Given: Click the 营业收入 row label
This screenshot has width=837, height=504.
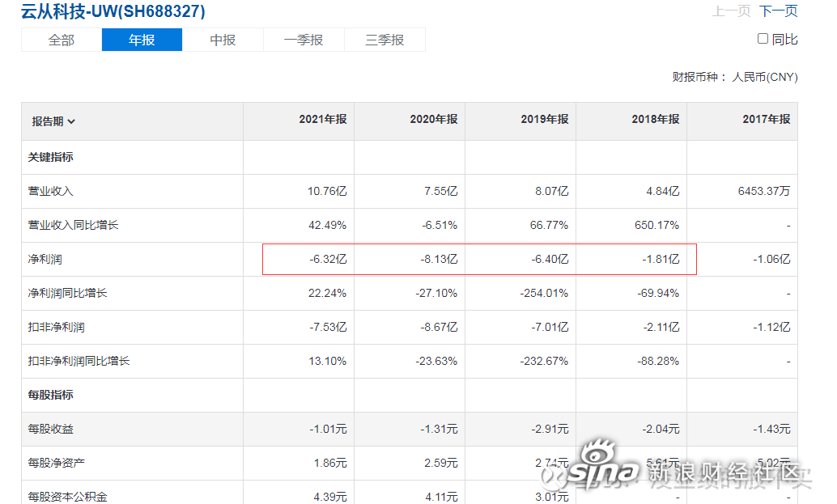Looking at the screenshot, I should [x=51, y=191].
